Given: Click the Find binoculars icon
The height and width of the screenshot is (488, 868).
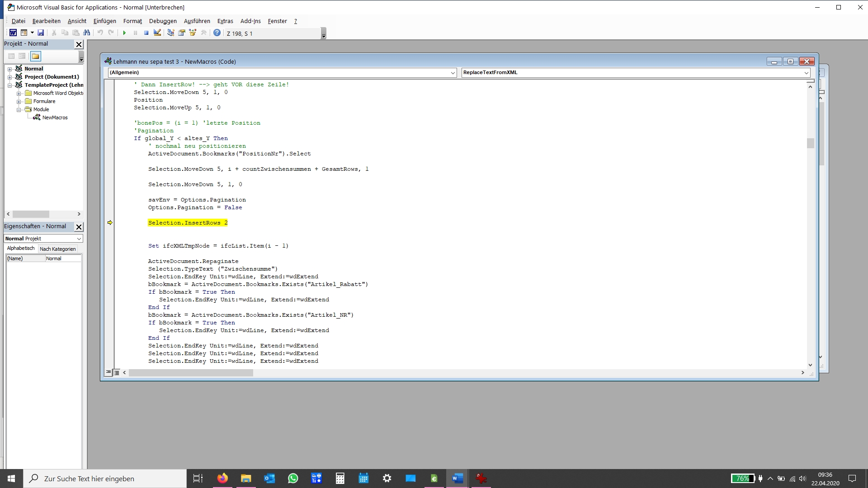Looking at the screenshot, I should point(87,33).
